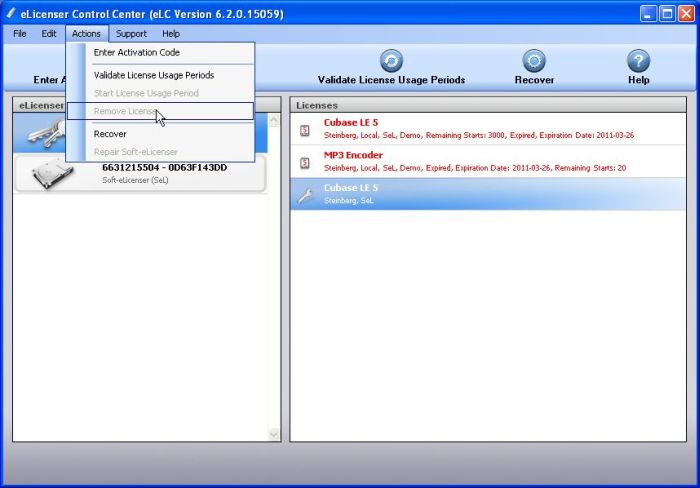Select the MP3 Encoder license title
This screenshot has width=700, height=488.
(353, 155)
